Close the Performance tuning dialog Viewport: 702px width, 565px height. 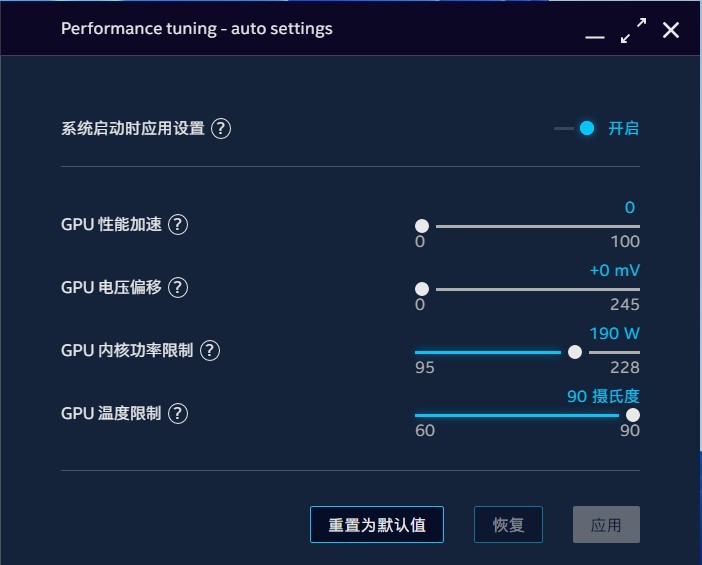[x=671, y=30]
